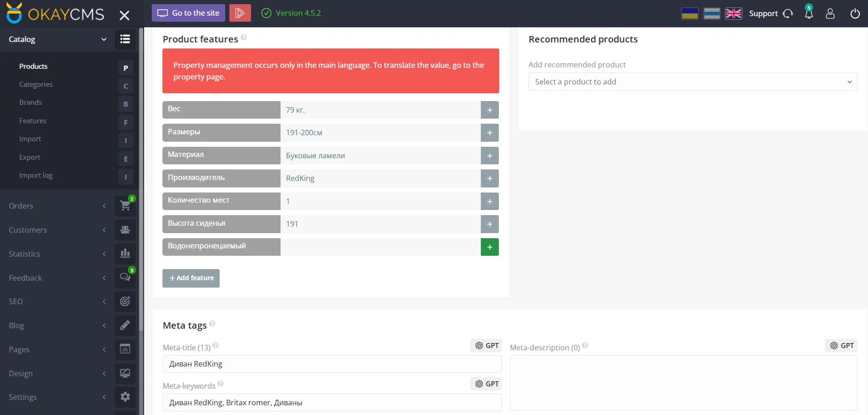Open Export in the Catalog menu
The image size is (868, 415).
click(30, 157)
